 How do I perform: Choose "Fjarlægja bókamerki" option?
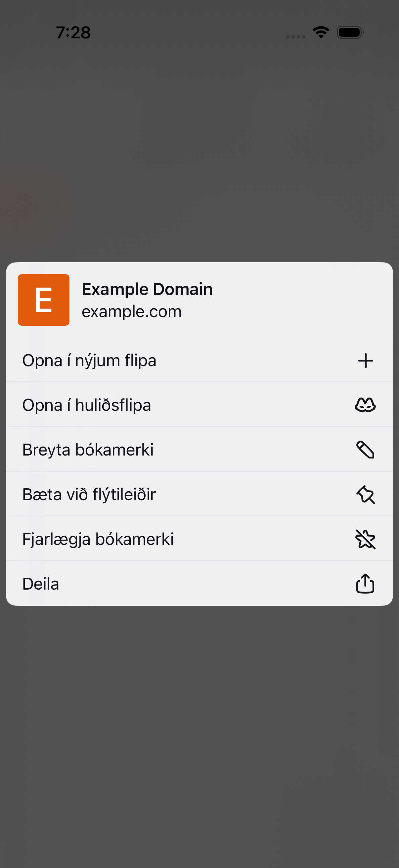(199, 539)
